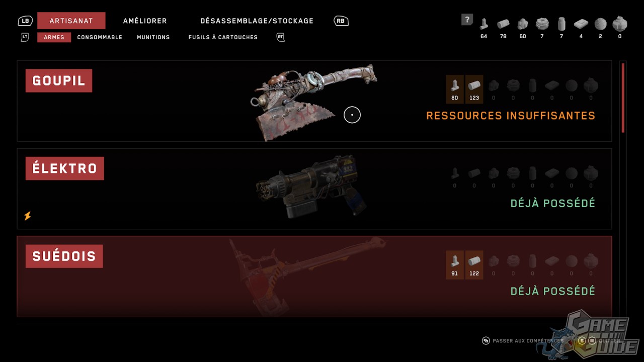Click the Goupil resource icon requiring 80

coord(455,89)
